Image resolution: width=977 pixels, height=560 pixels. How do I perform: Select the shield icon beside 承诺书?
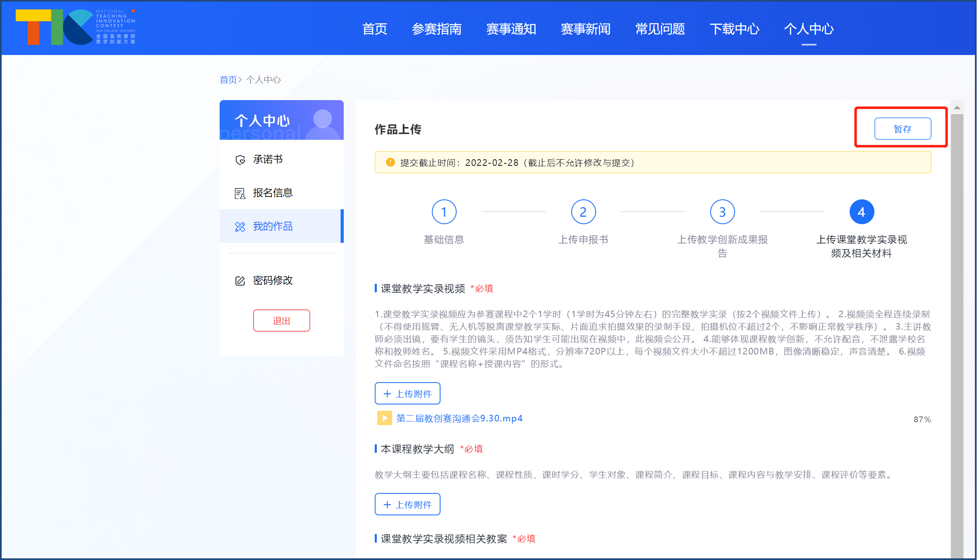click(x=240, y=159)
